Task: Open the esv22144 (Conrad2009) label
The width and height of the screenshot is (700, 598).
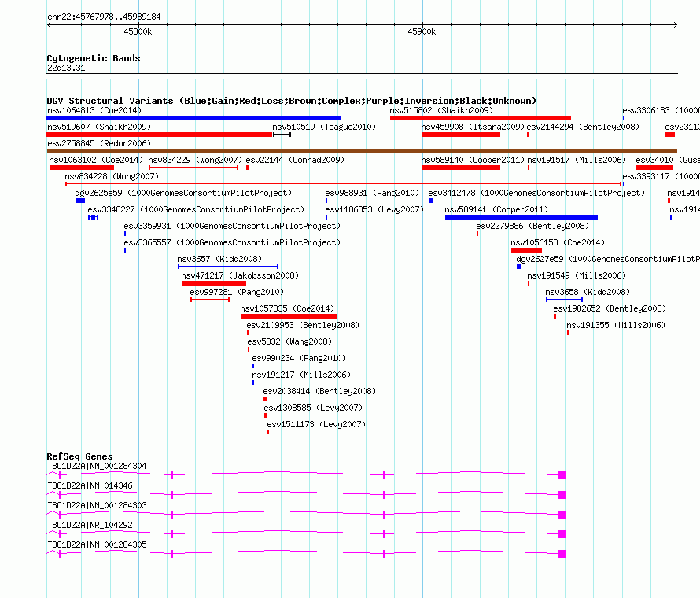Action: tap(295, 160)
